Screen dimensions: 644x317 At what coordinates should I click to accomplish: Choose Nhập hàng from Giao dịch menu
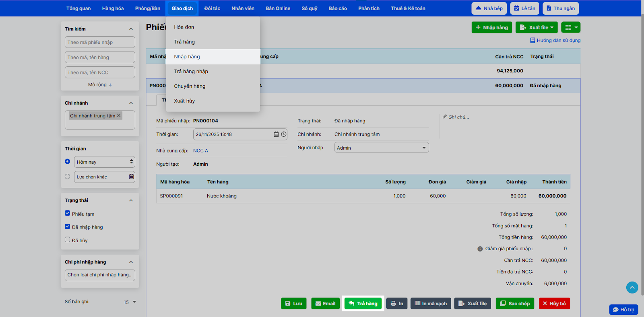213,57
